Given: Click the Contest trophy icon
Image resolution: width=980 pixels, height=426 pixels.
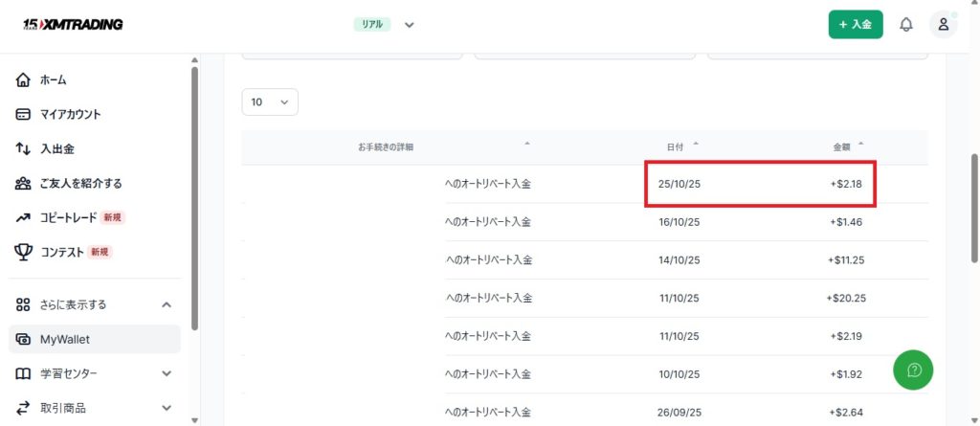Looking at the screenshot, I should pos(24,252).
